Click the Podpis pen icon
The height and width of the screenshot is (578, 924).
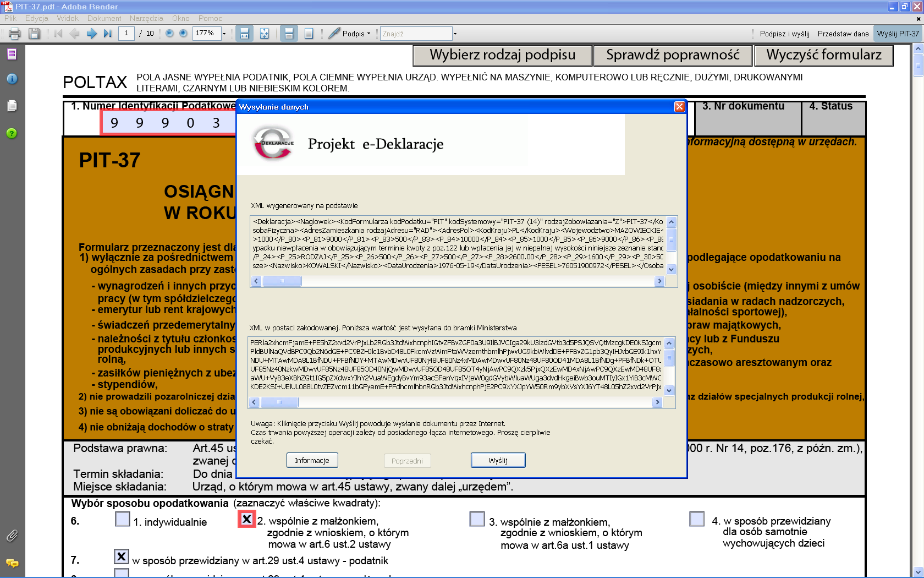coord(334,34)
